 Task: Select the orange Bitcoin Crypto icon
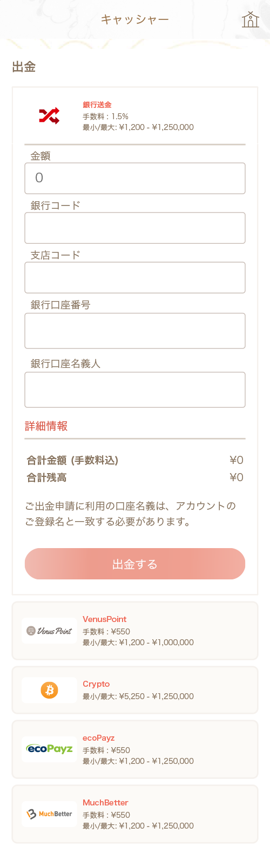pos(49,690)
